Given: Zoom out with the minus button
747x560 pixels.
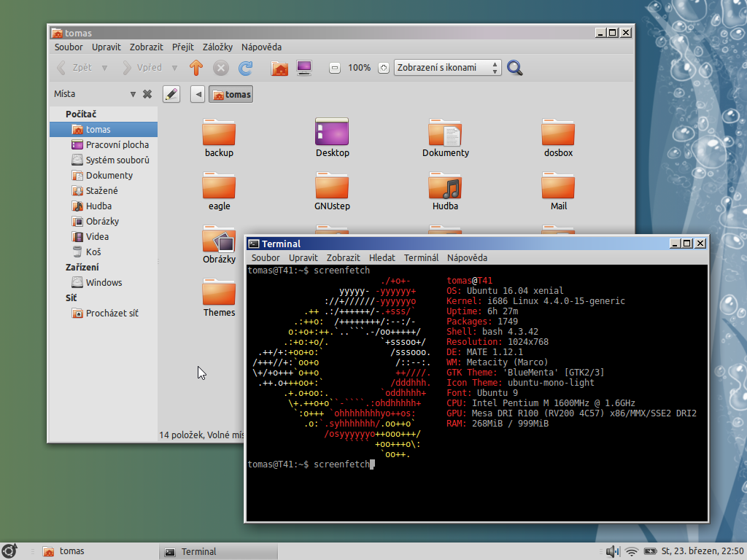Looking at the screenshot, I should pos(334,68).
